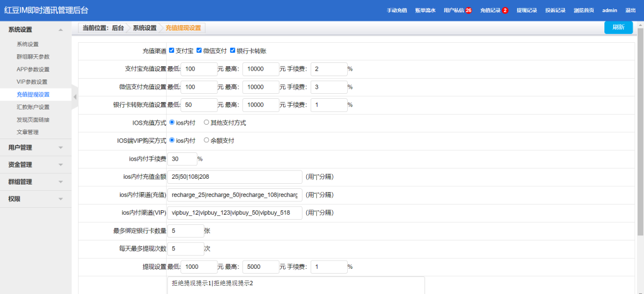Image resolution: width=644 pixels, height=294 pixels.
Task: Open 账单流水 from the top bar
Action: pos(425,11)
